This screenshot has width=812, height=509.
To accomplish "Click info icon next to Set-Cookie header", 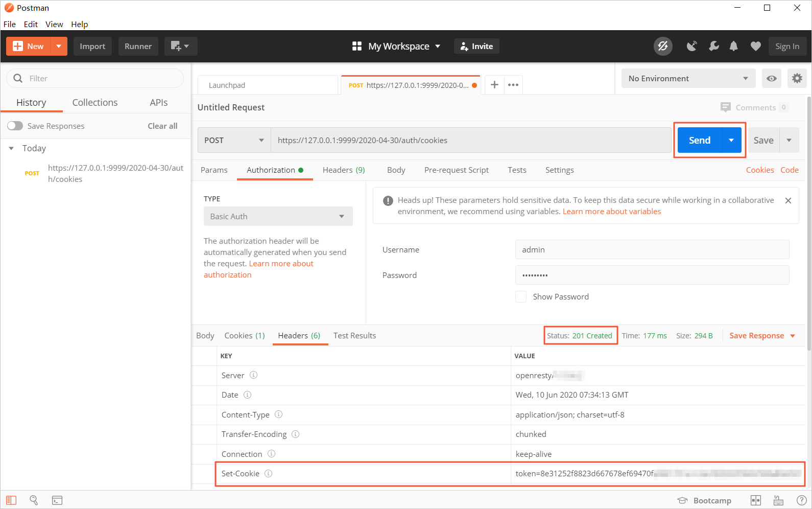I will tap(269, 473).
